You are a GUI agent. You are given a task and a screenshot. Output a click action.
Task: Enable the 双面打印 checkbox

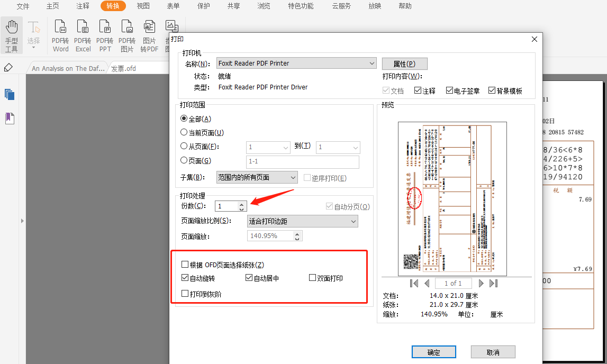(313, 278)
